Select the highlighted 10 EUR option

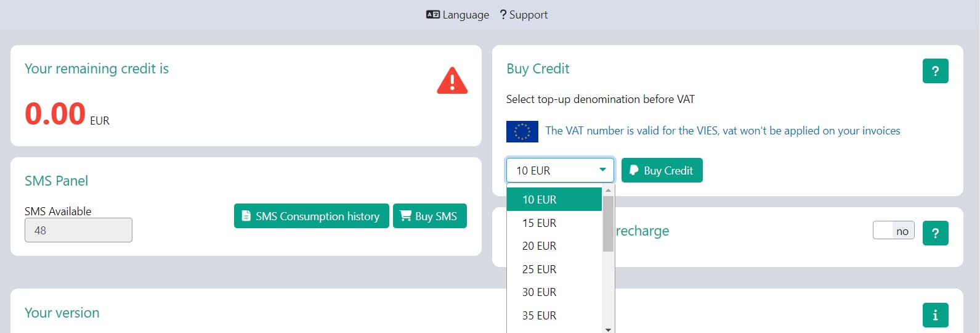539,200
